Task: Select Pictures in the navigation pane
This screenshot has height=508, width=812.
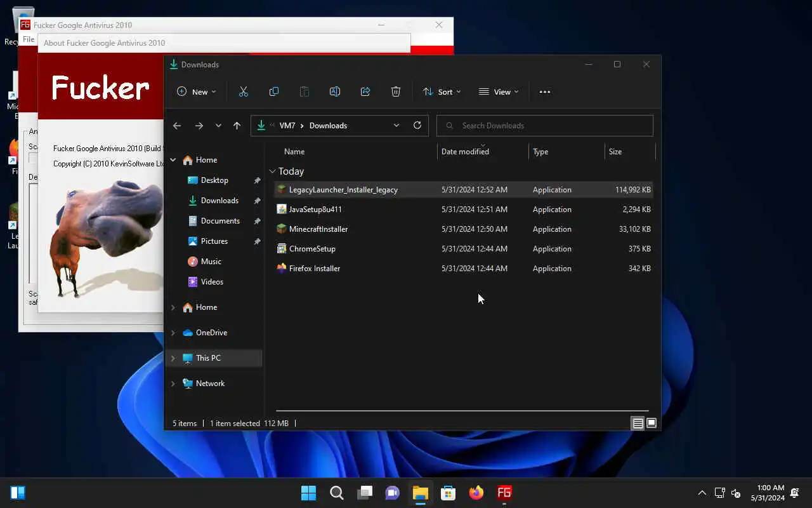Action: (214, 241)
